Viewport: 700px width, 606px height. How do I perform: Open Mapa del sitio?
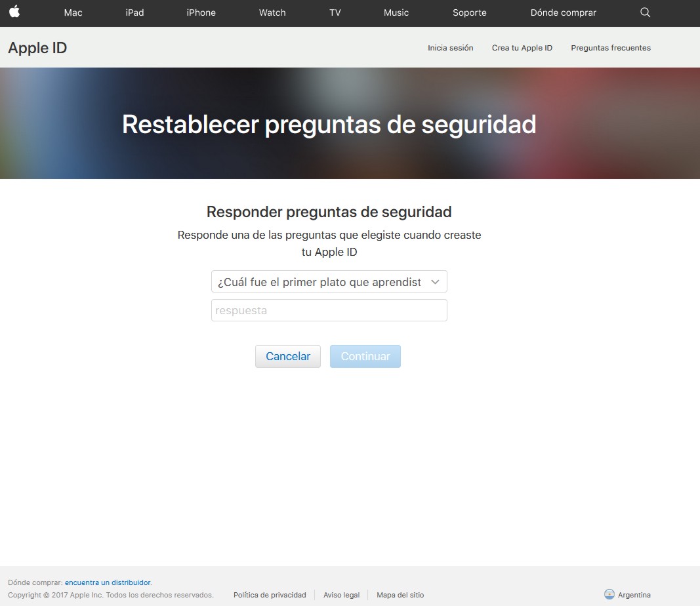pyautogui.click(x=400, y=595)
